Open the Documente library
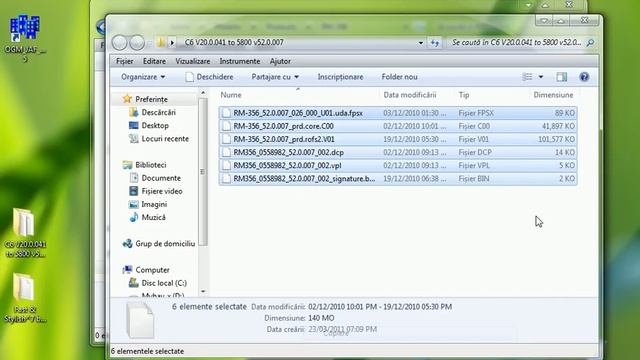 tap(161, 178)
